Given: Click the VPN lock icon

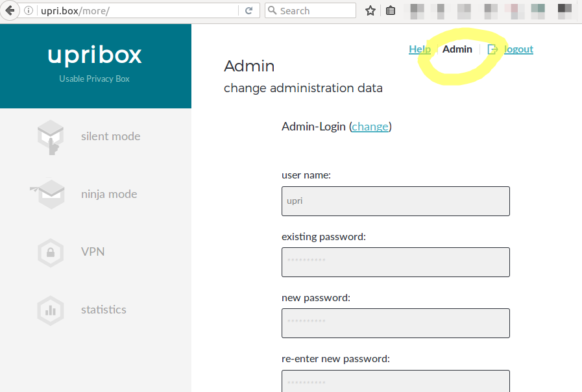Looking at the screenshot, I should point(51,252).
